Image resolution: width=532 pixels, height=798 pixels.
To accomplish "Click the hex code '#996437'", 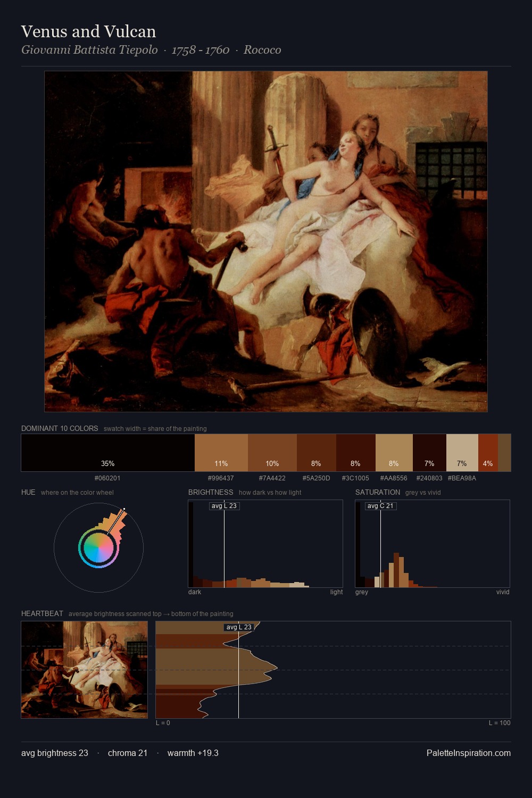I will [x=221, y=478].
